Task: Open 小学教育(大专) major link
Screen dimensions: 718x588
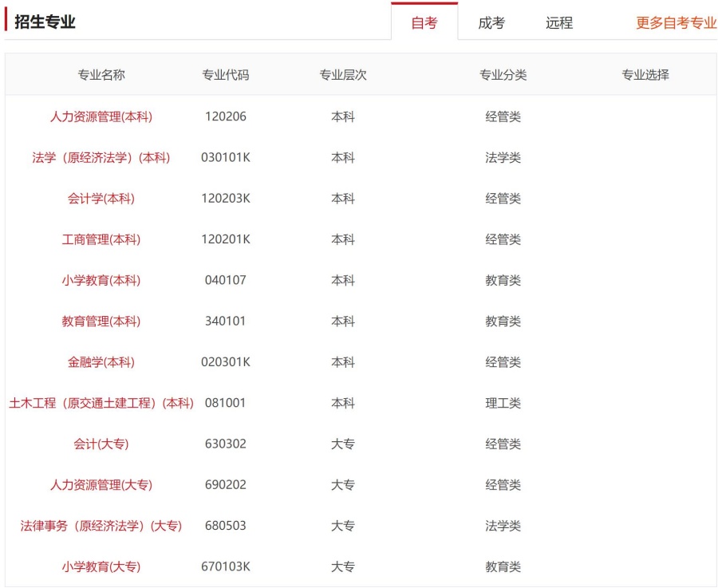Action: [101, 566]
